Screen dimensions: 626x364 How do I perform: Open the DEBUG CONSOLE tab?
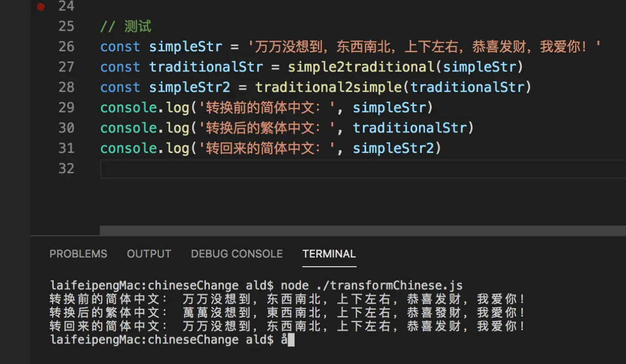point(237,254)
